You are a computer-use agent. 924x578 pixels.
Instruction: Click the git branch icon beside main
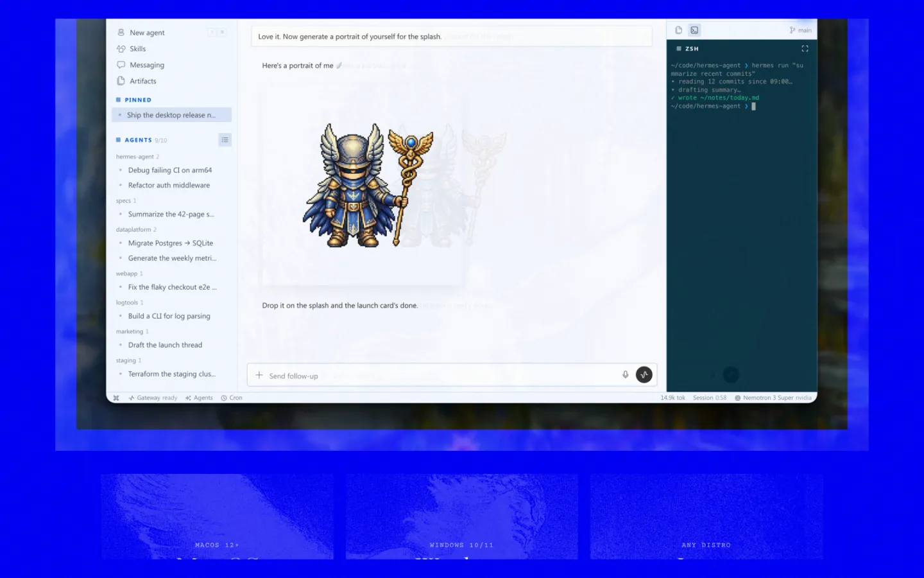point(792,30)
